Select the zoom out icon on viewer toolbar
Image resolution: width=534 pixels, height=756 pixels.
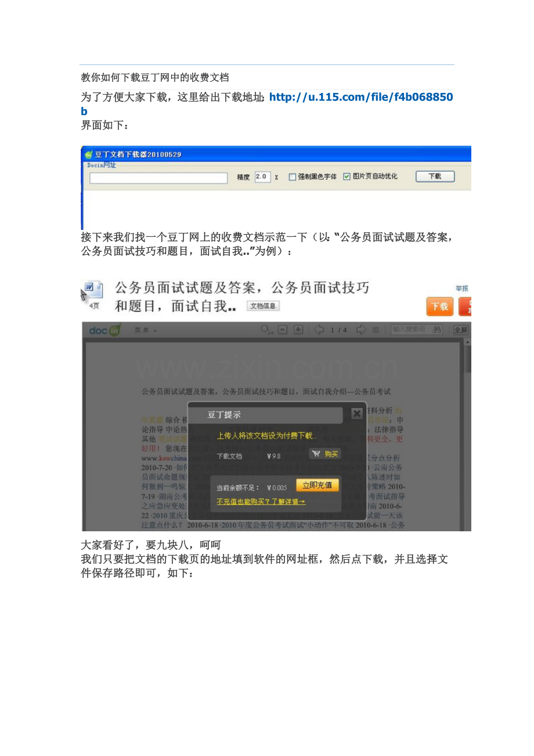tap(282, 329)
